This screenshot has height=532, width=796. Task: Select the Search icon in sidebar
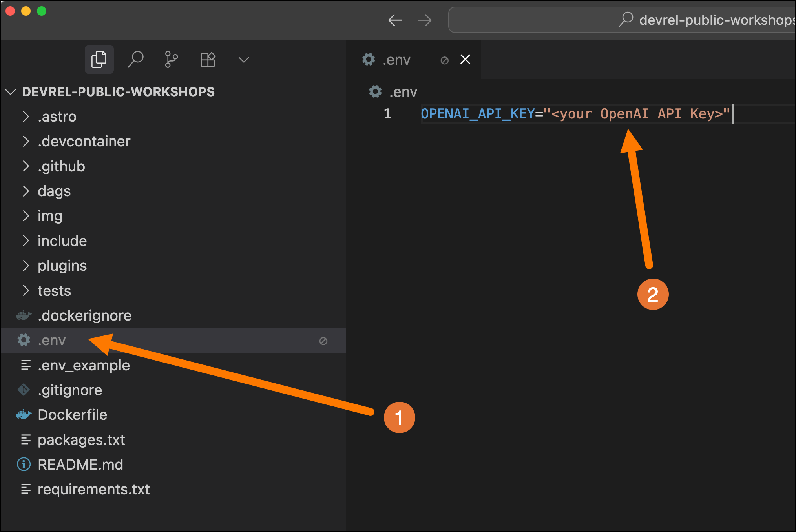pyautogui.click(x=135, y=59)
